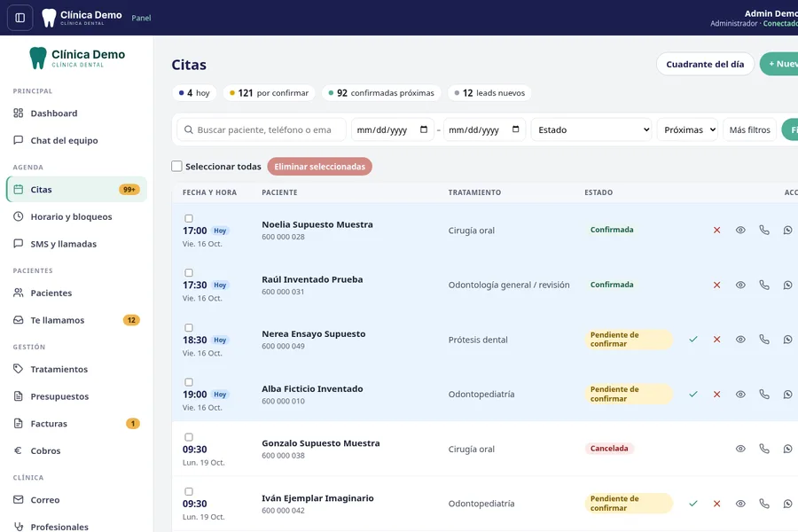This screenshot has width=798, height=532.
Task: Cancel Nerea Ensayo Supuesto appointment X icon
Action: tap(716, 340)
